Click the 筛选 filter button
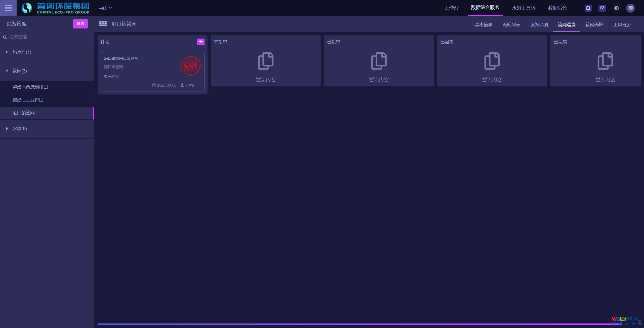 tap(80, 24)
